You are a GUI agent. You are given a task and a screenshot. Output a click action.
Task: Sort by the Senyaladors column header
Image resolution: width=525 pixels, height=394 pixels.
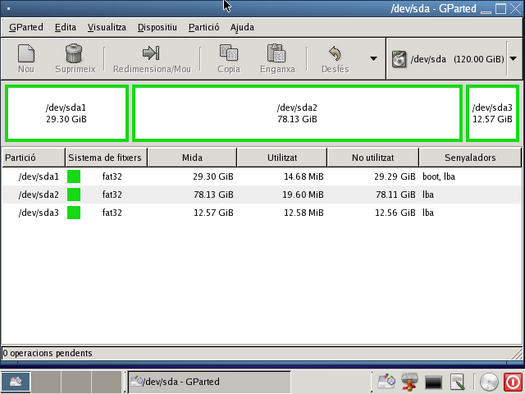(470, 157)
